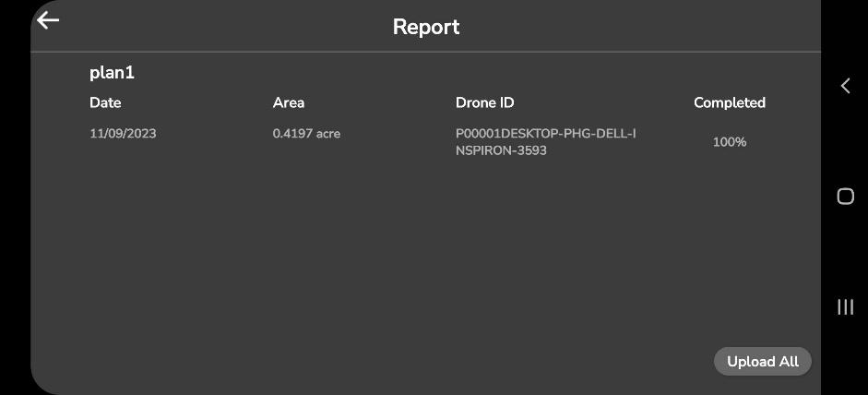Click the Date column header

point(105,102)
